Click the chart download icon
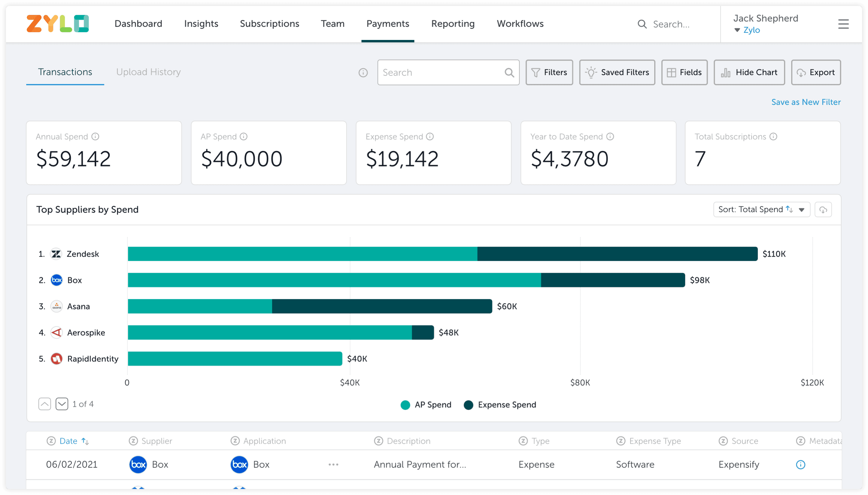Screen dimensions: 868x495 tap(823, 210)
